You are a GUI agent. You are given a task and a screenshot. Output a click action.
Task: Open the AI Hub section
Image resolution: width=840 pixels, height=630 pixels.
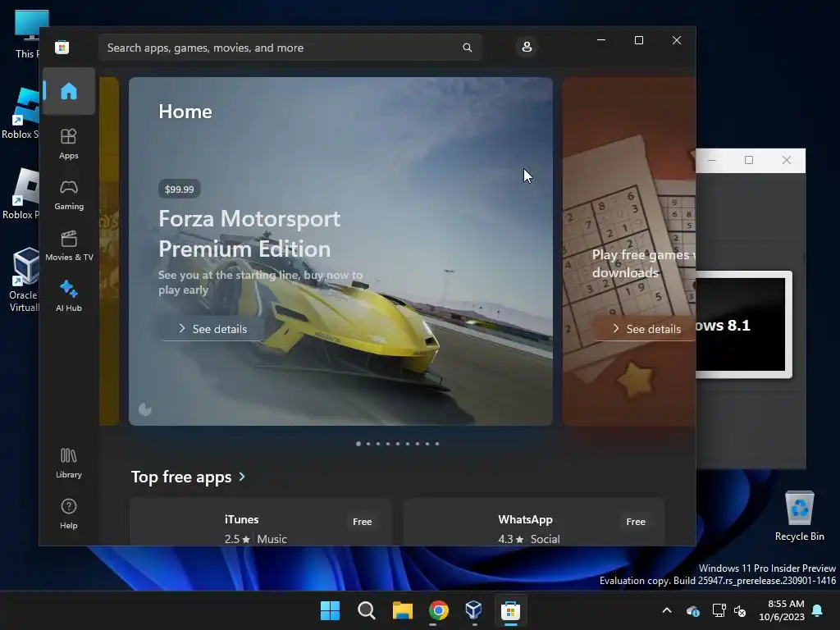pos(69,296)
